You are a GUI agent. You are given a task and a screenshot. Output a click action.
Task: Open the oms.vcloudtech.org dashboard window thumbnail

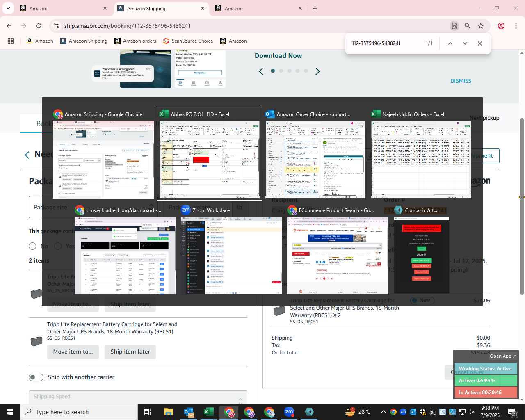pyautogui.click(x=125, y=250)
